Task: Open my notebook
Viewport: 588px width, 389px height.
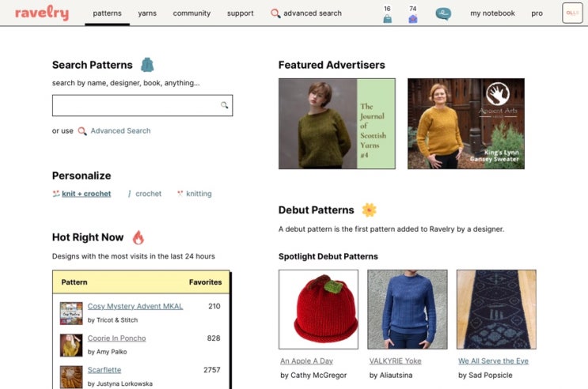Action: pyautogui.click(x=492, y=13)
